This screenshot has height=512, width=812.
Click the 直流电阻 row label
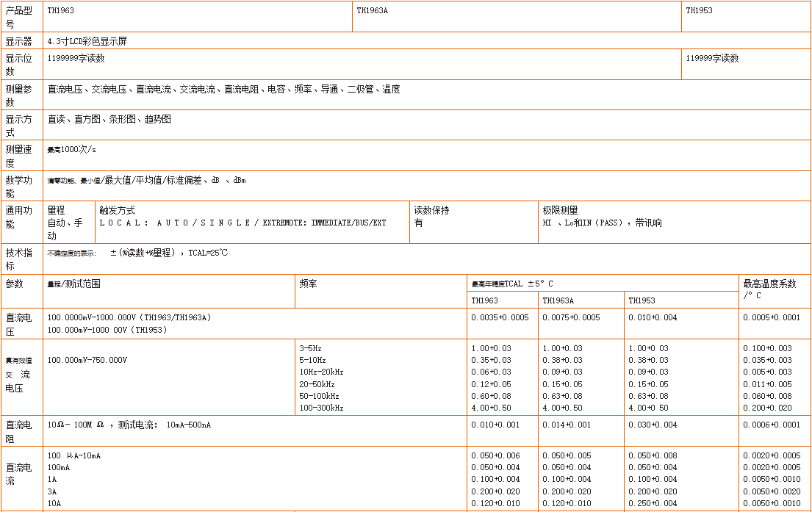[x=18, y=431]
